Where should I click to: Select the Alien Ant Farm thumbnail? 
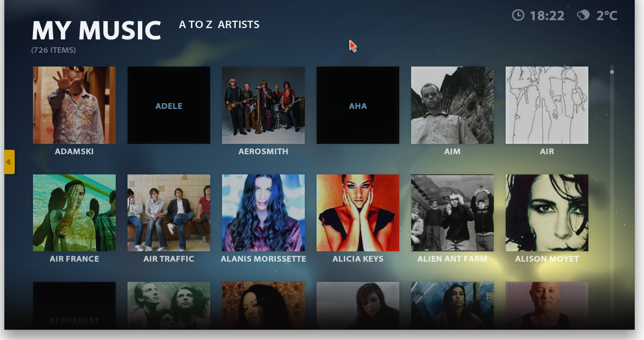point(452,213)
